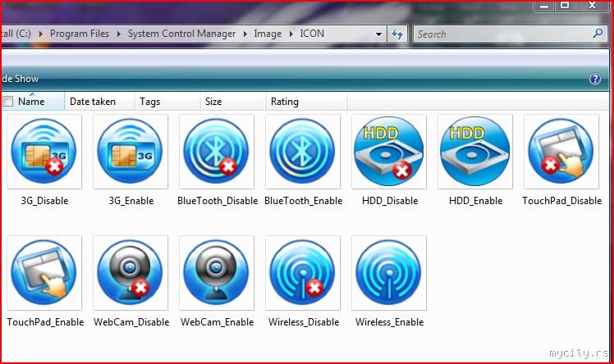Select the 3G_Disable icon thumbnail
Screen dimensions: 614x364
(44, 152)
